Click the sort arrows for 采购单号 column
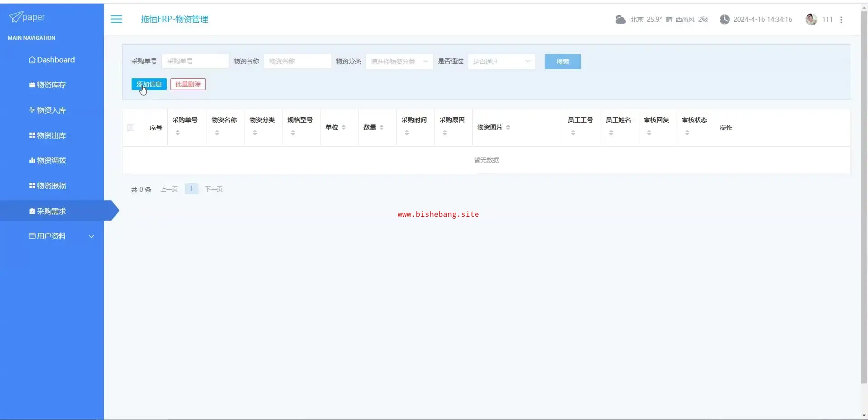The width and height of the screenshot is (868, 420). (x=178, y=133)
